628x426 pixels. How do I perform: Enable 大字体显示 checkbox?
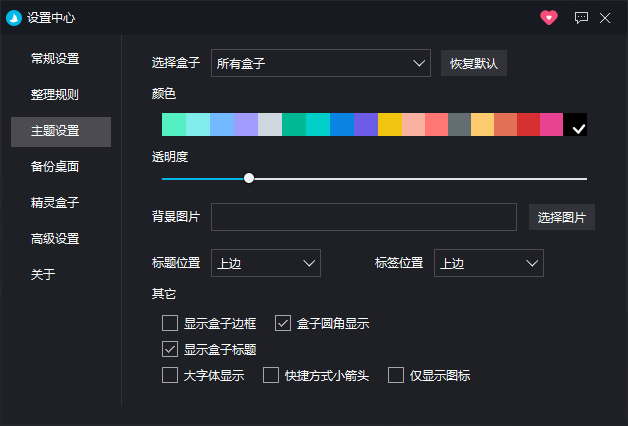(x=170, y=376)
